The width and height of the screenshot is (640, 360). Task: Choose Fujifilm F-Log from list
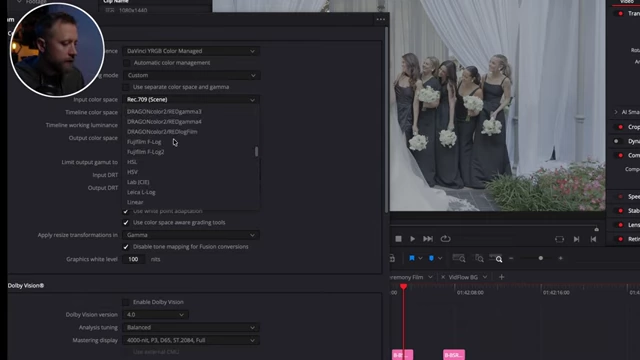[x=144, y=142]
